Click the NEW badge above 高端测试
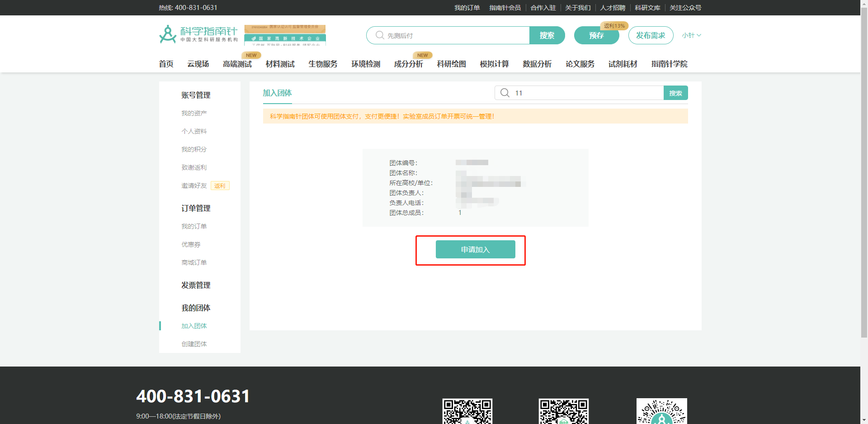The height and width of the screenshot is (424, 868). coord(251,55)
